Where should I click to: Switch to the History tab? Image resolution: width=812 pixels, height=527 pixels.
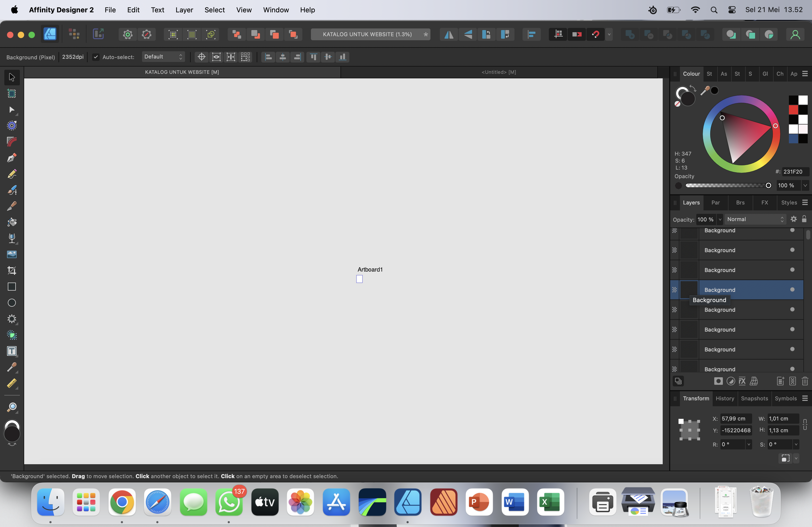pyautogui.click(x=725, y=398)
